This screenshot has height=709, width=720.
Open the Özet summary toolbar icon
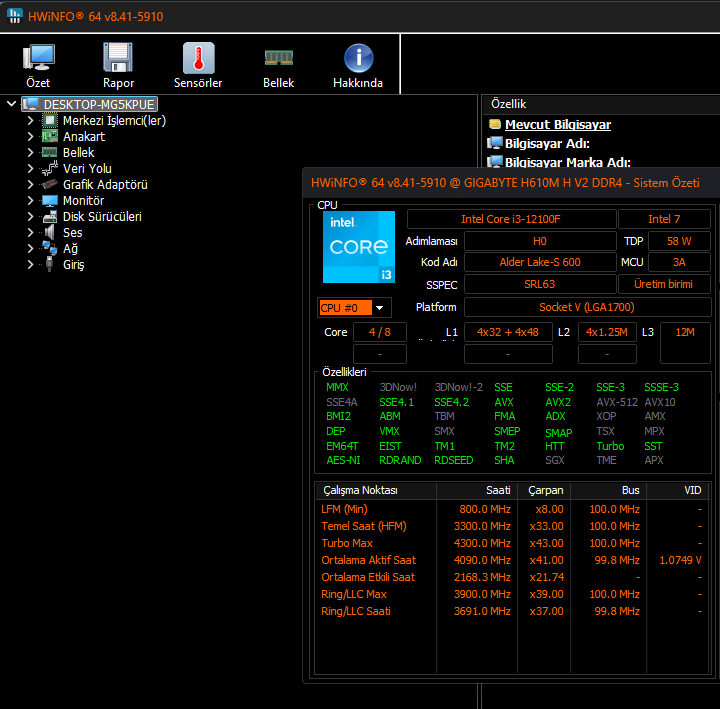pos(38,58)
